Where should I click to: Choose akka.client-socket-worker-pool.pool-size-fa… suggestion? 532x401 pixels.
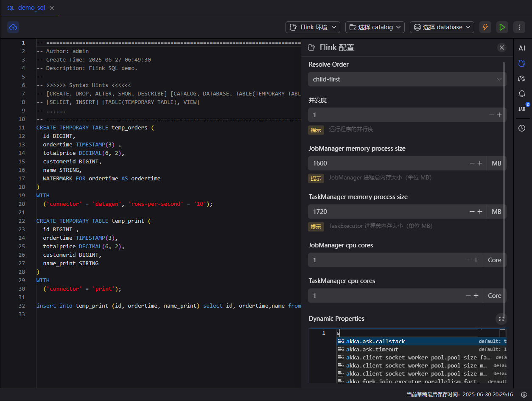tap(422, 357)
